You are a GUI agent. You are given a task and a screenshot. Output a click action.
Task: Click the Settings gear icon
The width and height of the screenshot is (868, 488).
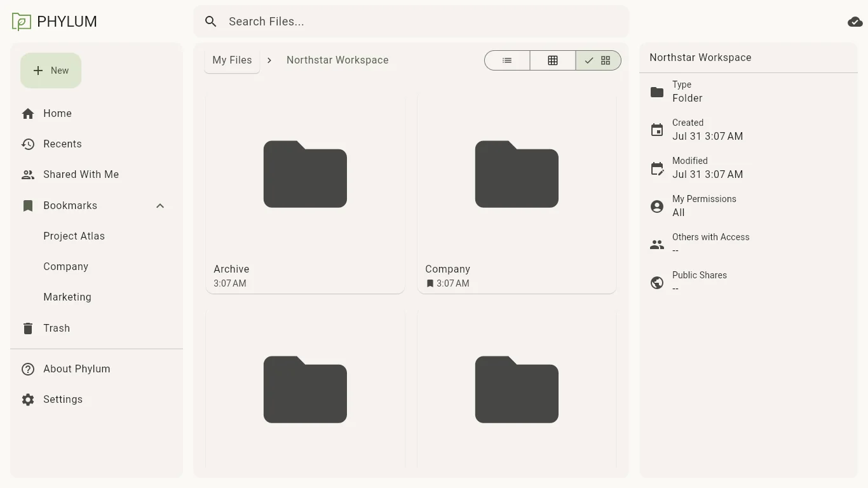[x=28, y=400]
